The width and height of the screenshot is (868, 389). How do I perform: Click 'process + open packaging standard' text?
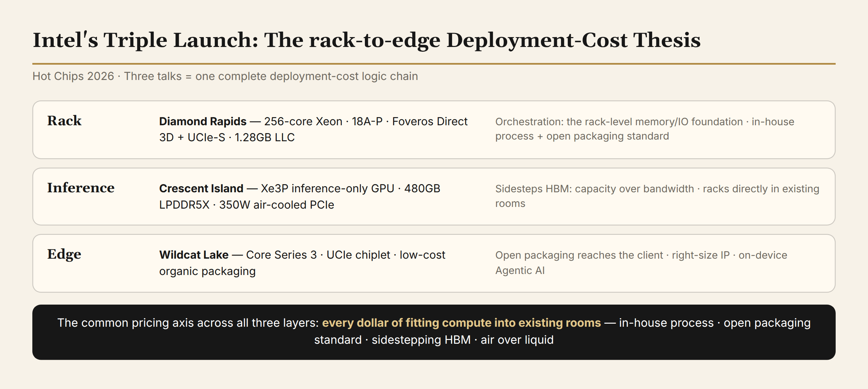click(x=582, y=136)
